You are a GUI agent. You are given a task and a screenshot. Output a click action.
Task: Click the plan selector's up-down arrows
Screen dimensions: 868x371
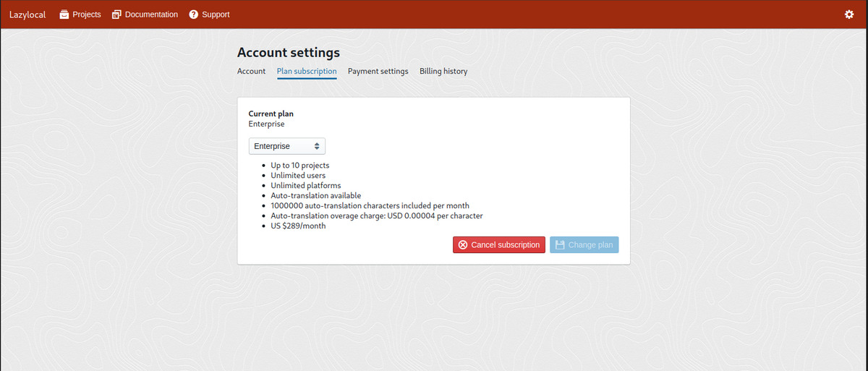(317, 146)
